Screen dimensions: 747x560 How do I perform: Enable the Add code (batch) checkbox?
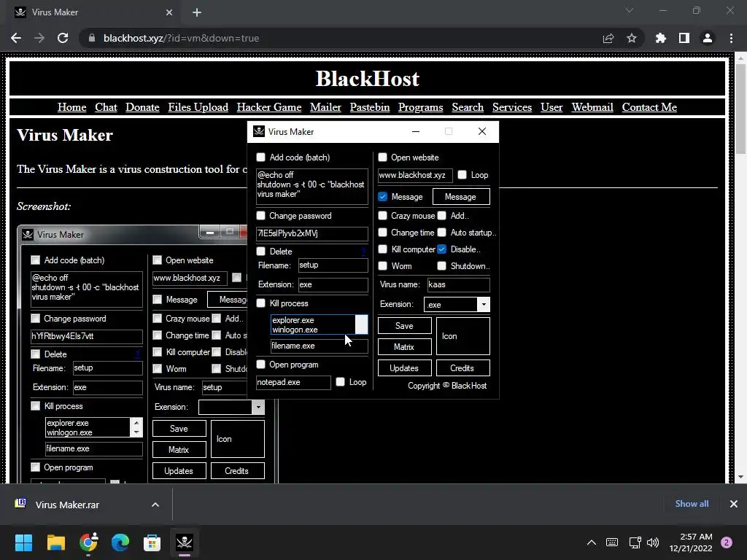tap(260, 157)
